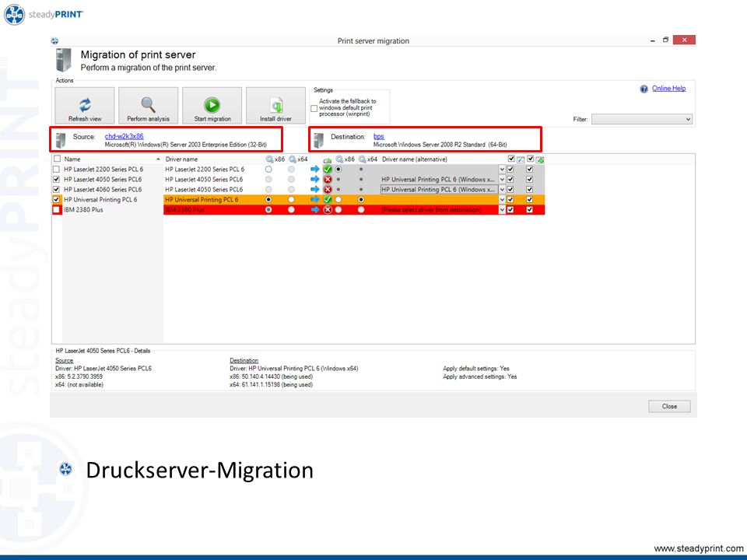Select source x64 radio in IBM 2380 Plus row
The image size is (747, 560).
pos(291,209)
